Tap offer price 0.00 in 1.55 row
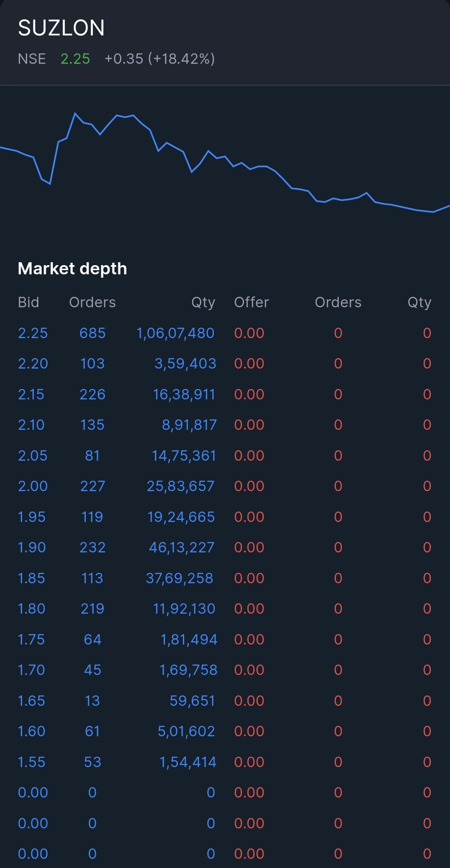This screenshot has height=868, width=450. click(x=249, y=762)
